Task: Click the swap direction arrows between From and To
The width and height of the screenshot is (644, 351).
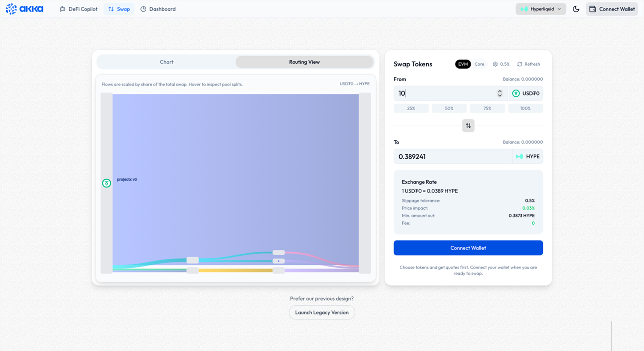Action: pyautogui.click(x=468, y=126)
